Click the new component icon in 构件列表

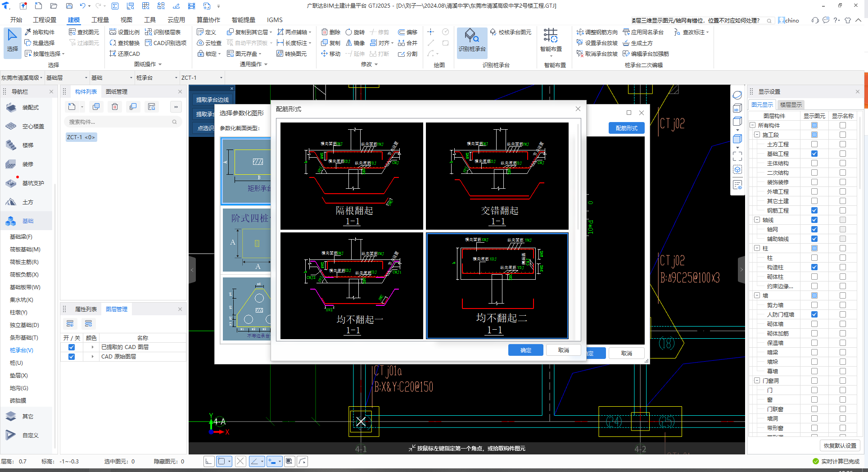(72, 107)
